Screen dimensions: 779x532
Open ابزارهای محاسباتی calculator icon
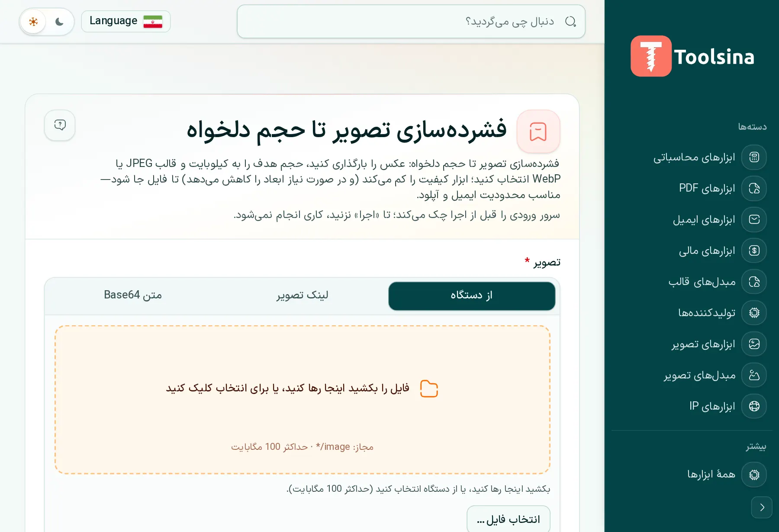click(754, 157)
